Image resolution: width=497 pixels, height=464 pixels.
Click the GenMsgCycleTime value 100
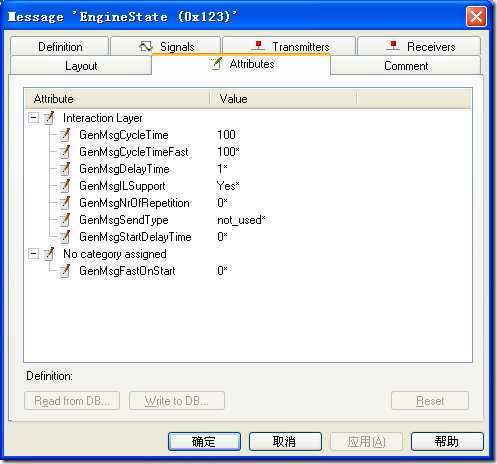[x=226, y=135]
